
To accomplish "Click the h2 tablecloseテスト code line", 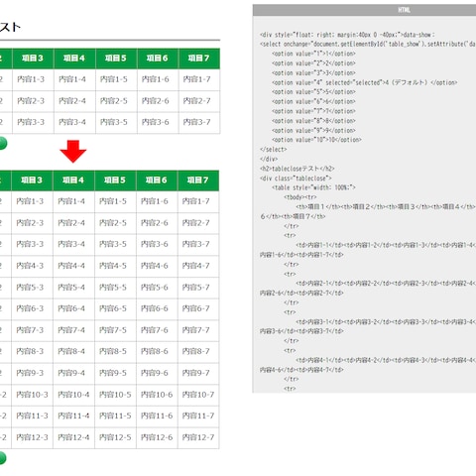I will coord(297,169).
